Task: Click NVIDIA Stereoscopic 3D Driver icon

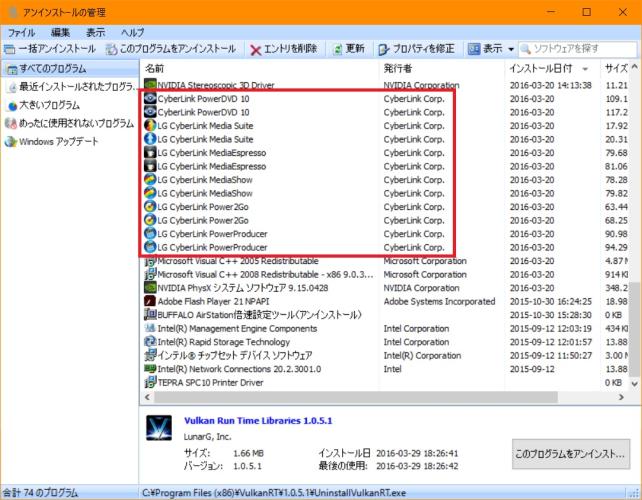Action: coord(150,84)
